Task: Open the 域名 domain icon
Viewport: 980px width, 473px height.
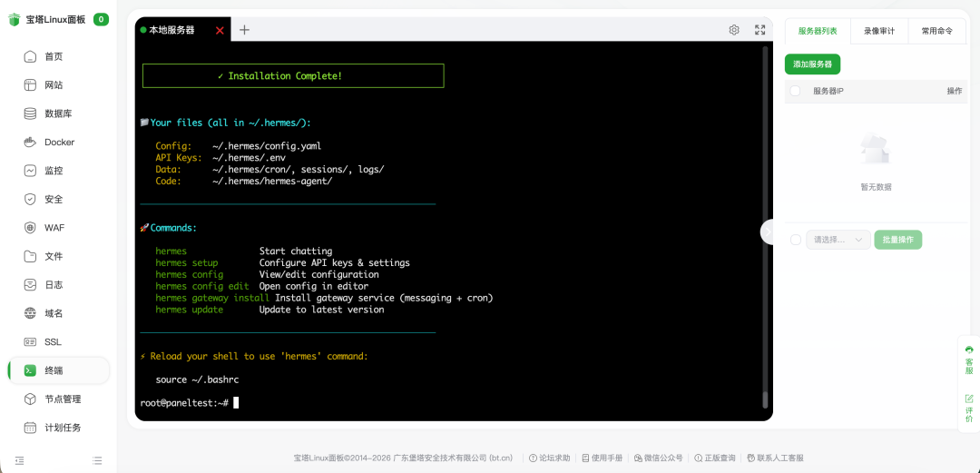Action: 30,313
